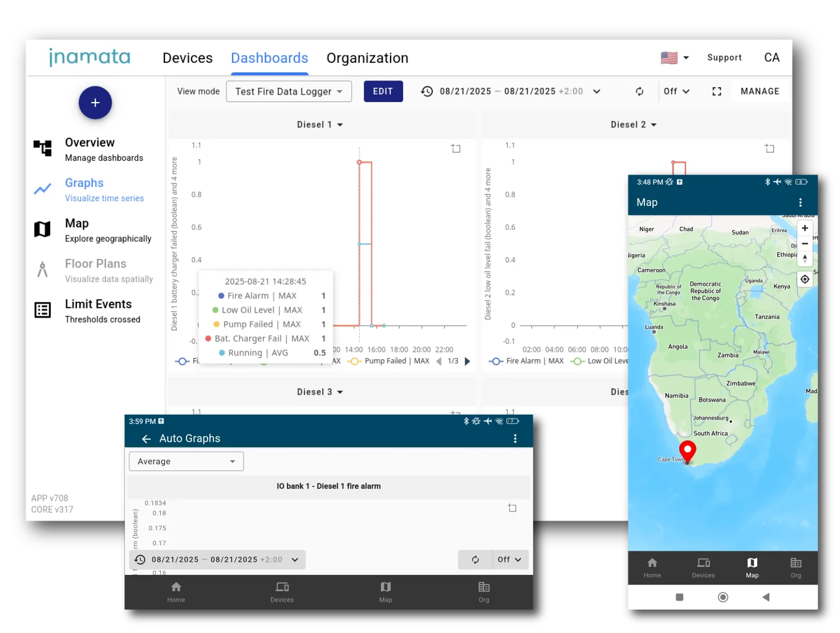Open the Map three-dot overflow menu

tap(800, 202)
